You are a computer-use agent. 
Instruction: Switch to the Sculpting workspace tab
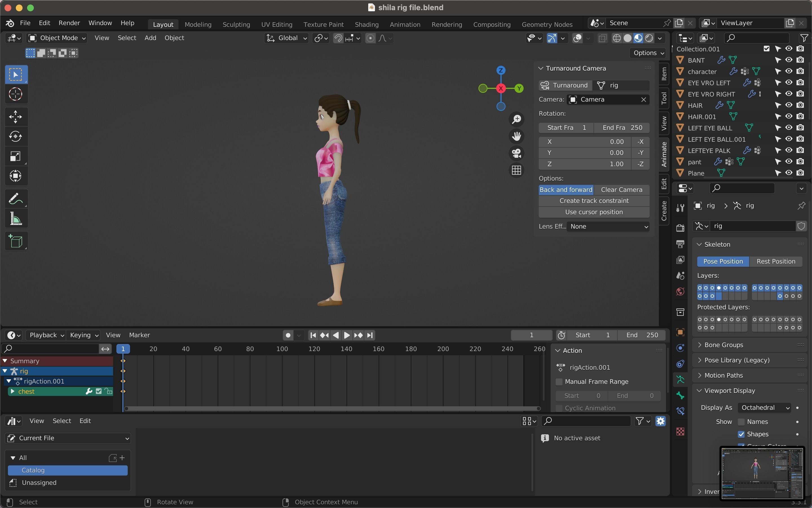pos(236,24)
